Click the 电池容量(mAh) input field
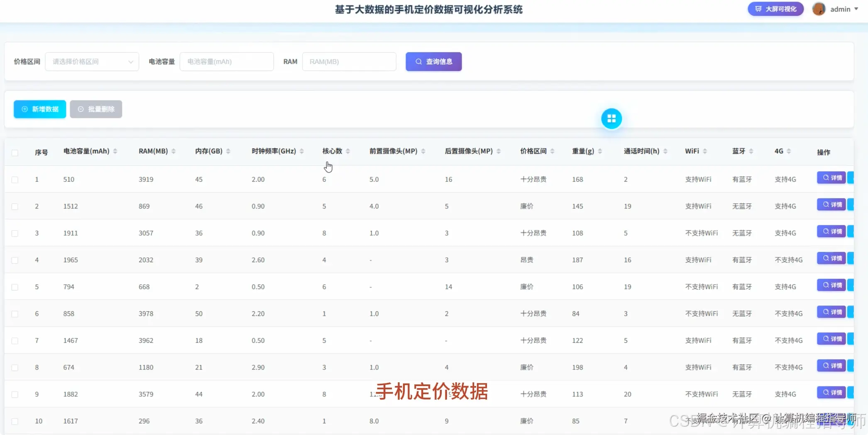 [227, 61]
